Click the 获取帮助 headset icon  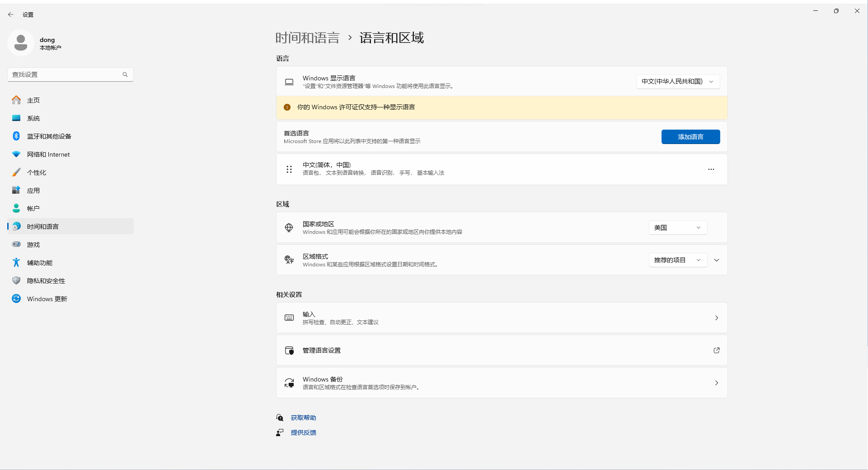click(280, 418)
